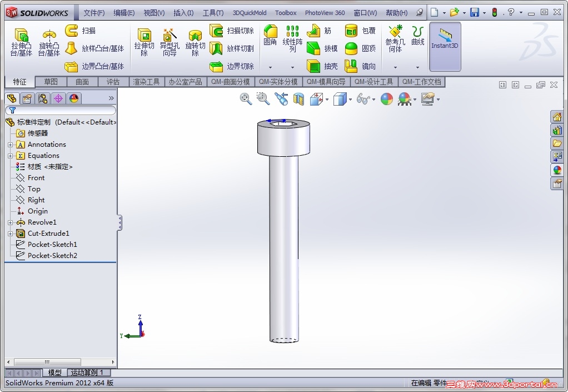Viewport: 568px width, 392px height.
Task: Click New document icon
Action: 435,13
